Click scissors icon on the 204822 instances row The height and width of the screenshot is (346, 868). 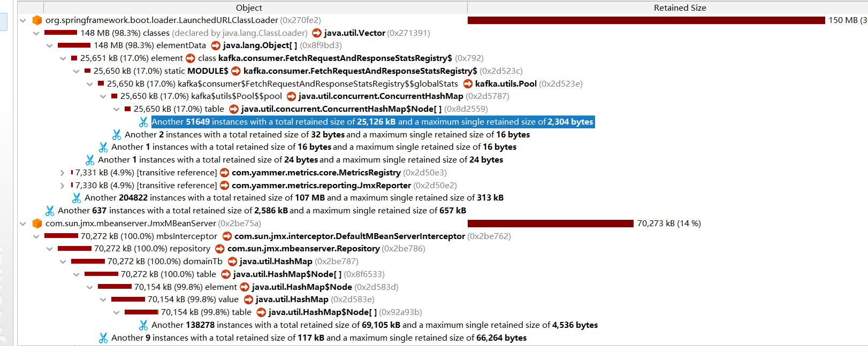click(x=77, y=198)
